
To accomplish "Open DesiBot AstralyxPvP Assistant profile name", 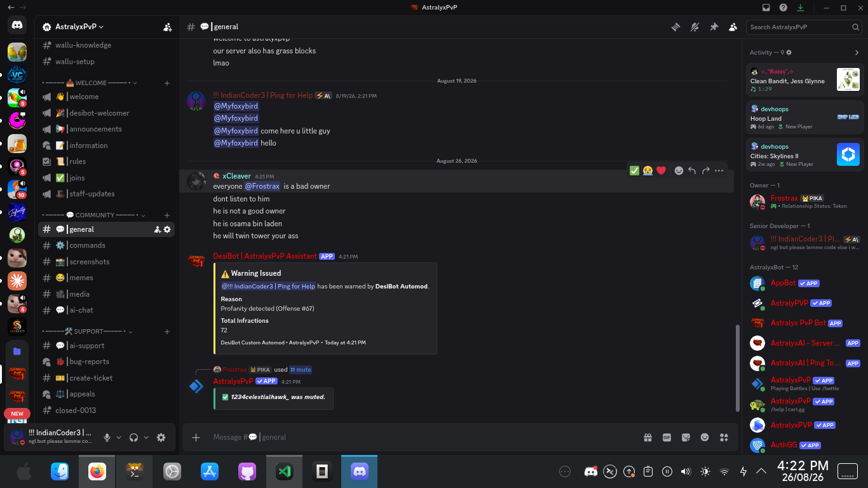I will [265, 256].
